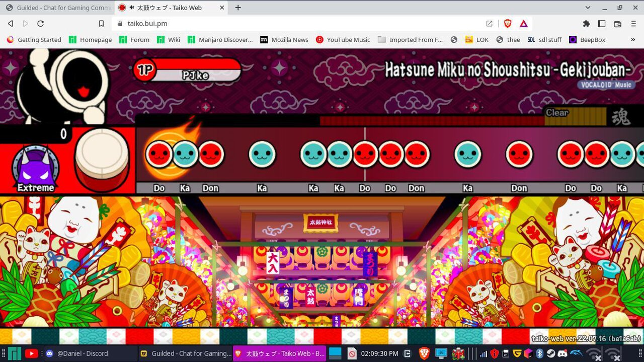Open the blue monitor icon in taskbar
Viewport: 644px width, 362px height.
coord(441,353)
